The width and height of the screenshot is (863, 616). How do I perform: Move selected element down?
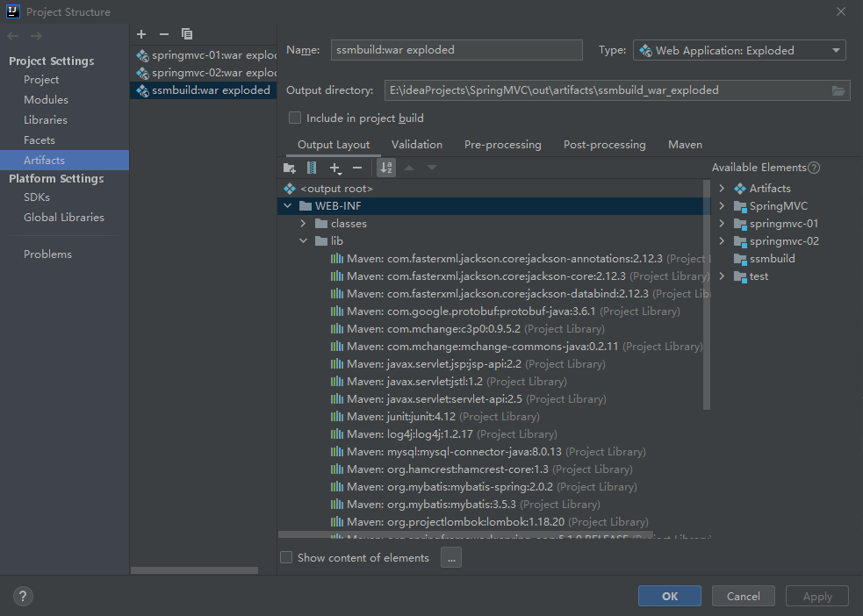click(432, 168)
